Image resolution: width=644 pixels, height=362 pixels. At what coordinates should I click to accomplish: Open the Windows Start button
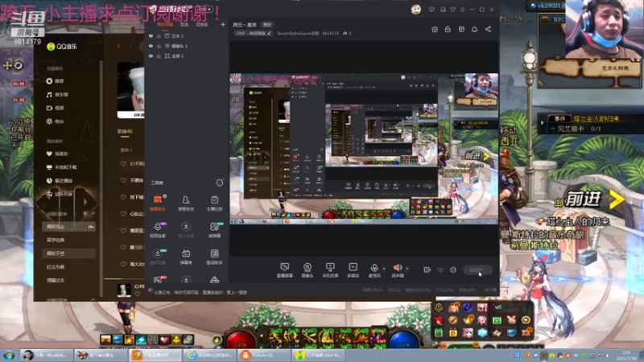[x=9, y=355]
